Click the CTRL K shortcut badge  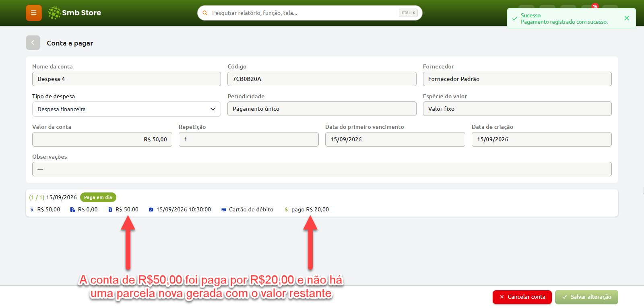click(408, 13)
